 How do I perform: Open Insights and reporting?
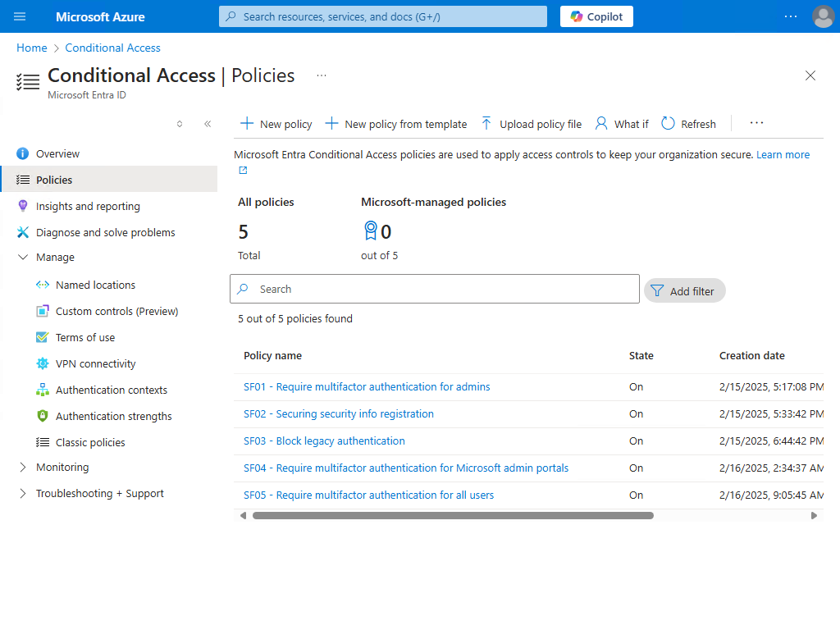click(88, 206)
